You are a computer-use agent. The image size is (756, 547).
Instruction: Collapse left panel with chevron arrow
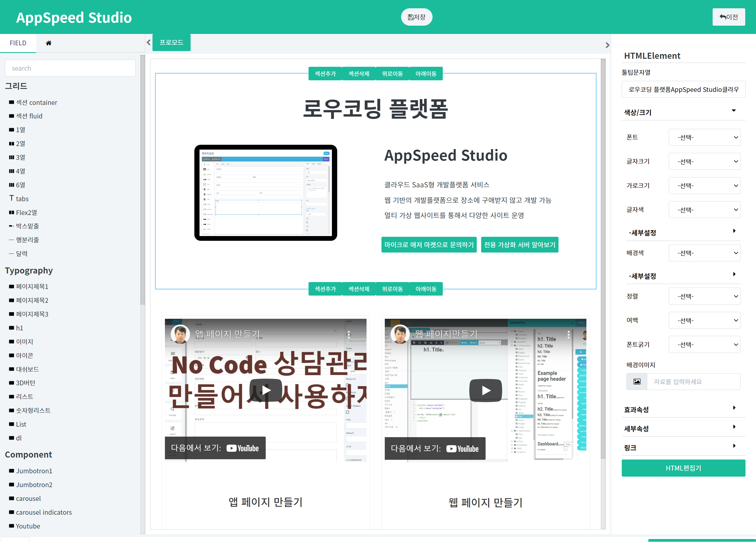(149, 42)
